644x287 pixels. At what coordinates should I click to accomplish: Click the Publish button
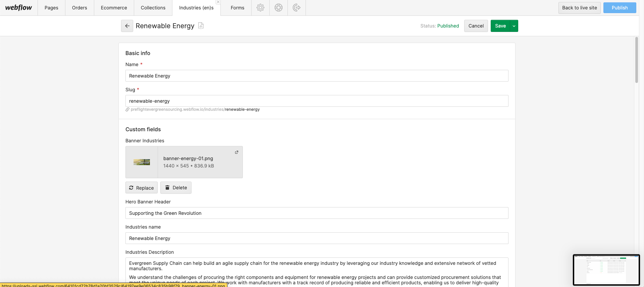tap(620, 8)
